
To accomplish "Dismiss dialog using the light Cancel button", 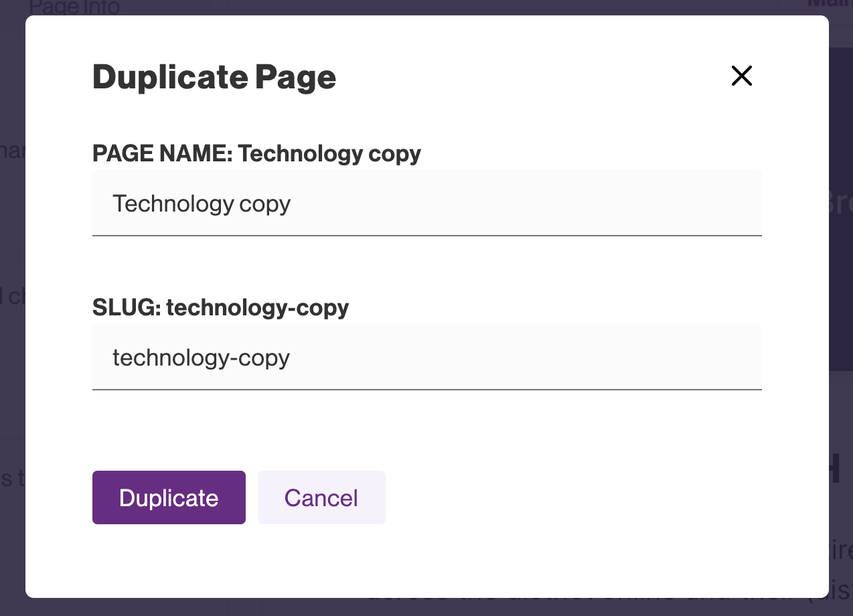I will pyautogui.click(x=321, y=497).
